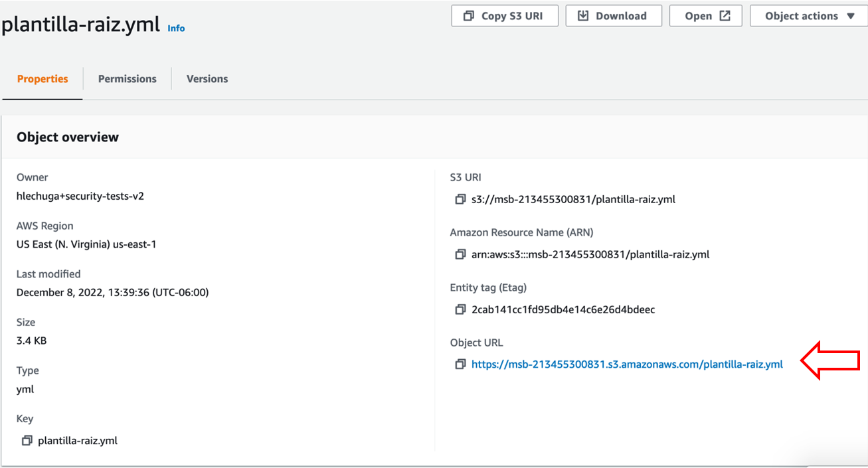Open the Object URL https link
This screenshot has height=468, width=868.
(627, 364)
